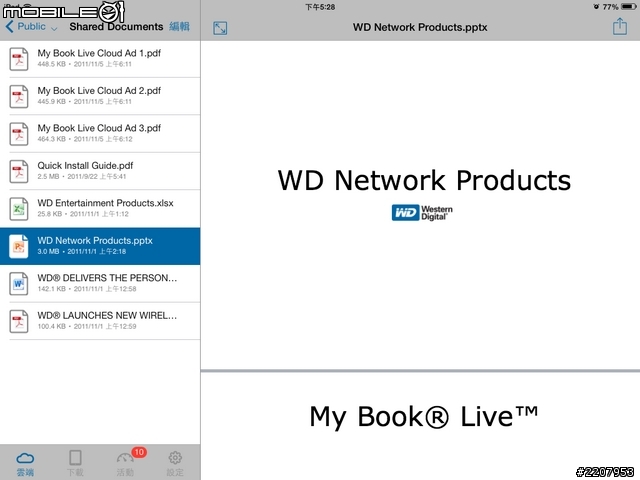Click the WD Network Products.pptx preview title
Image resolution: width=640 pixels, height=480 pixels.
point(420,27)
